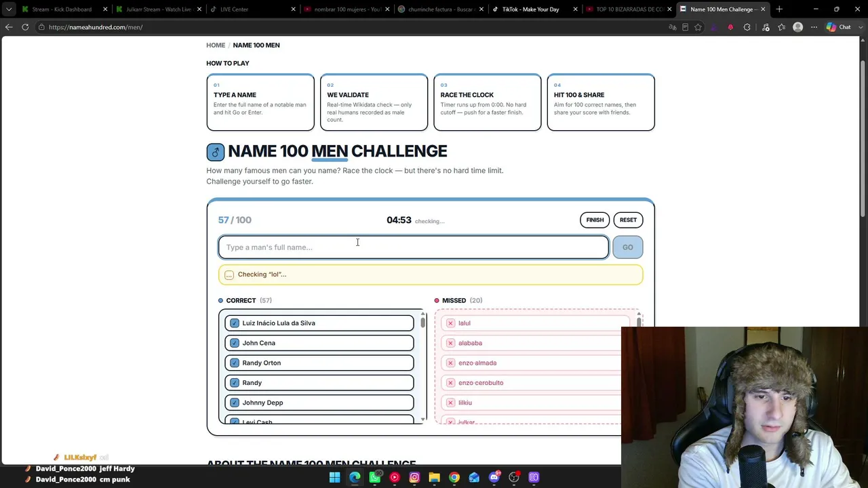This screenshot has width=868, height=488.
Task: Click the WE VALIDATE step card
Action: pyautogui.click(x=374, y=102)
